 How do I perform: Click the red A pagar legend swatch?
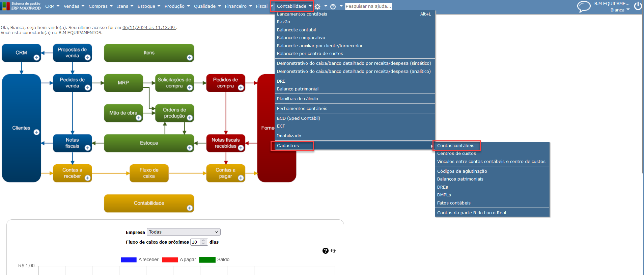(x=170, y=260)
